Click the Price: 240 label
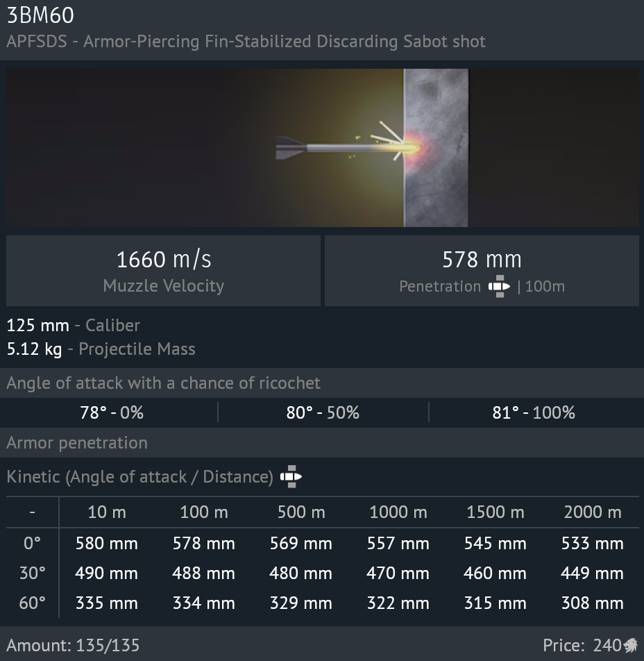This screenshot has width=644, height=661. (582, 645)
